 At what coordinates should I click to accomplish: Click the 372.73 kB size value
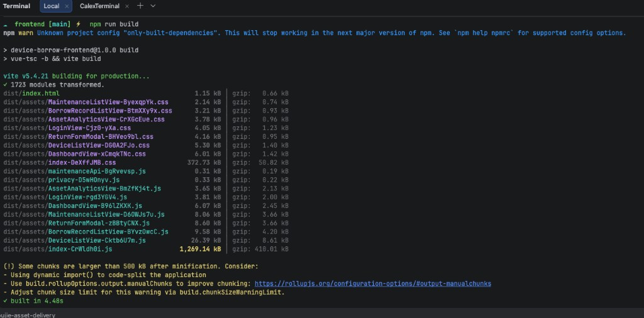(204, 163)
